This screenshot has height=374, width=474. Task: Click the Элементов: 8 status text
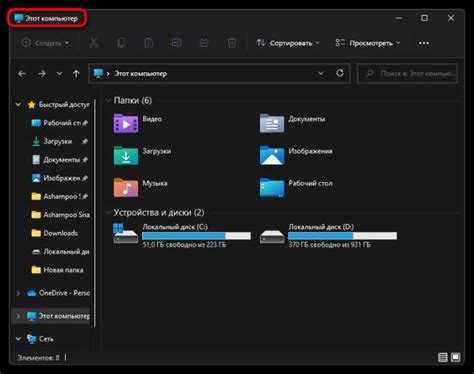(38, 358)
